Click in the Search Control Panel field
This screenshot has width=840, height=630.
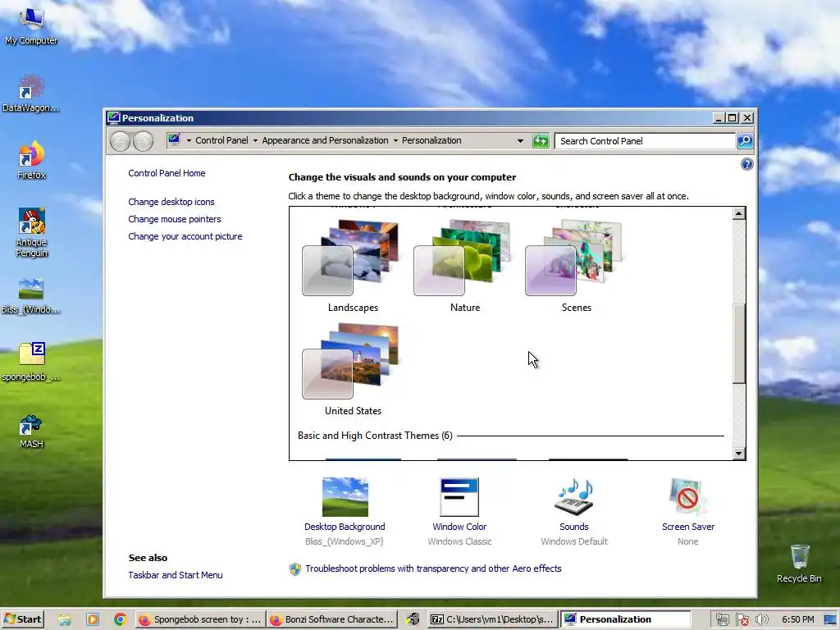645,141
